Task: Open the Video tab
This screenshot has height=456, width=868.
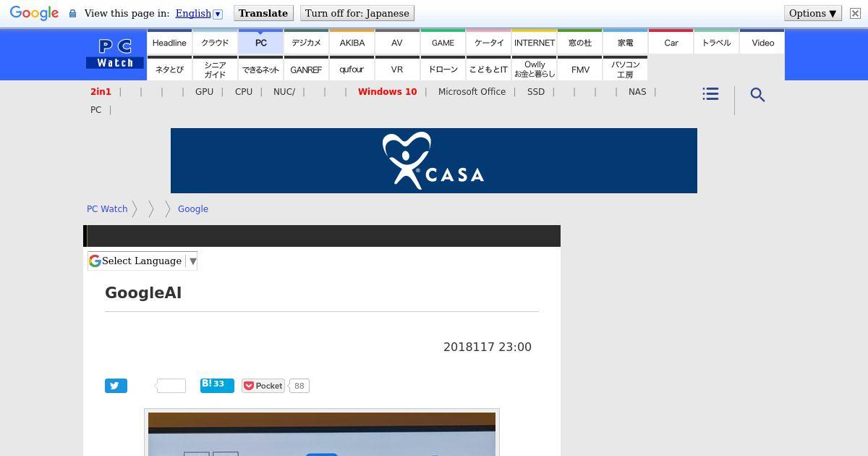Action: click(x=762, y=42)
